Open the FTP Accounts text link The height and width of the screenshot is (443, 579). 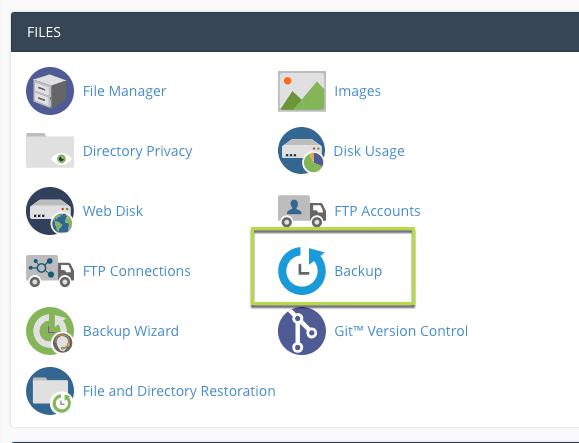click(377, 211)
